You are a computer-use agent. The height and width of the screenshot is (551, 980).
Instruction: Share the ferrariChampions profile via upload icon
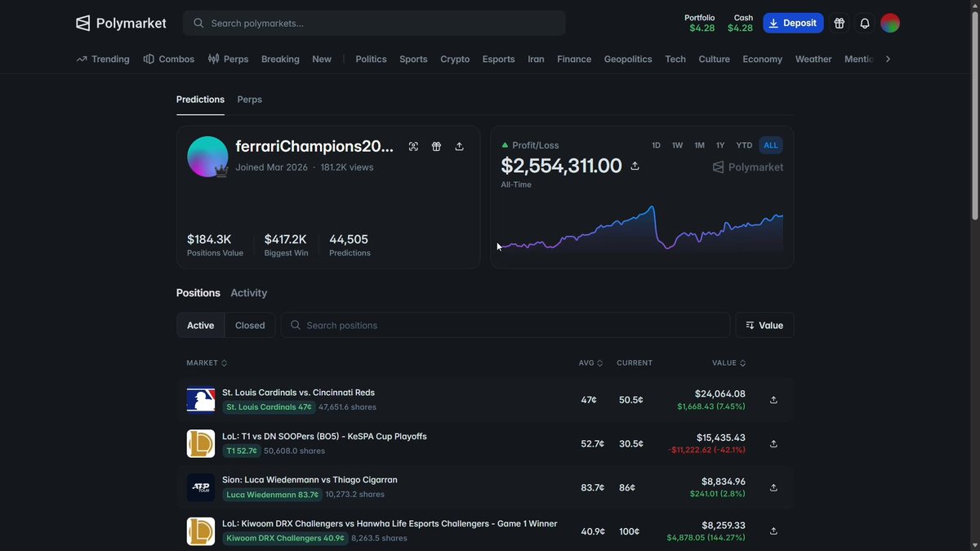pyautogui.click(x=459, y=146)
